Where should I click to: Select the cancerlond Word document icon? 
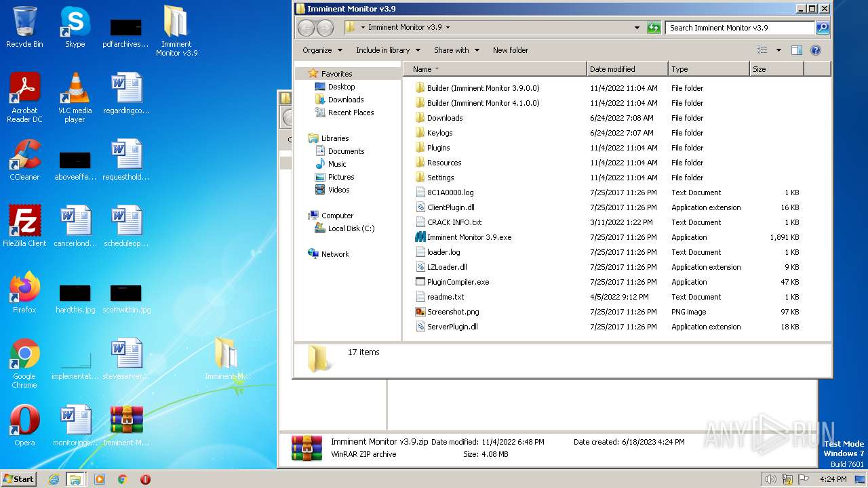point(75,226)
